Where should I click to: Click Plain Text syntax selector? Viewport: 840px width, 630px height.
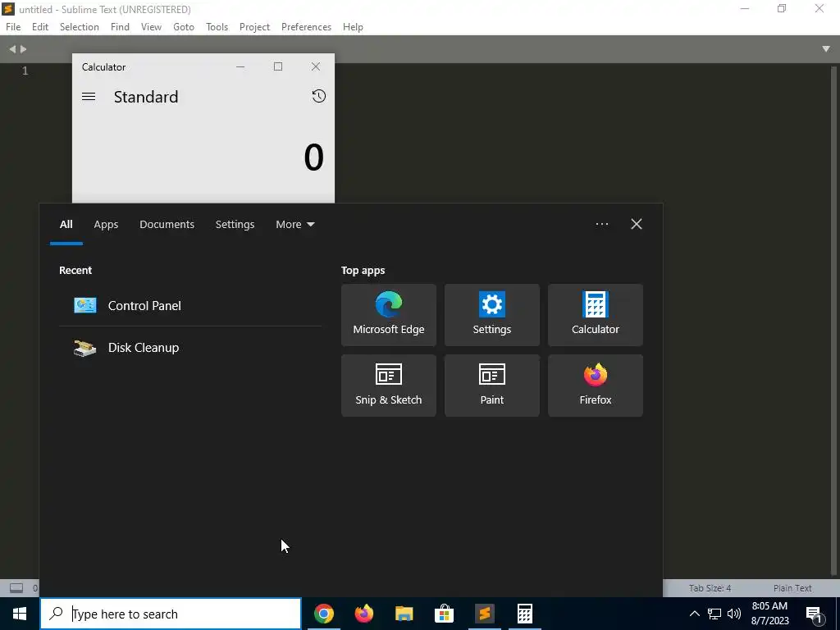(x=792, y=587)
